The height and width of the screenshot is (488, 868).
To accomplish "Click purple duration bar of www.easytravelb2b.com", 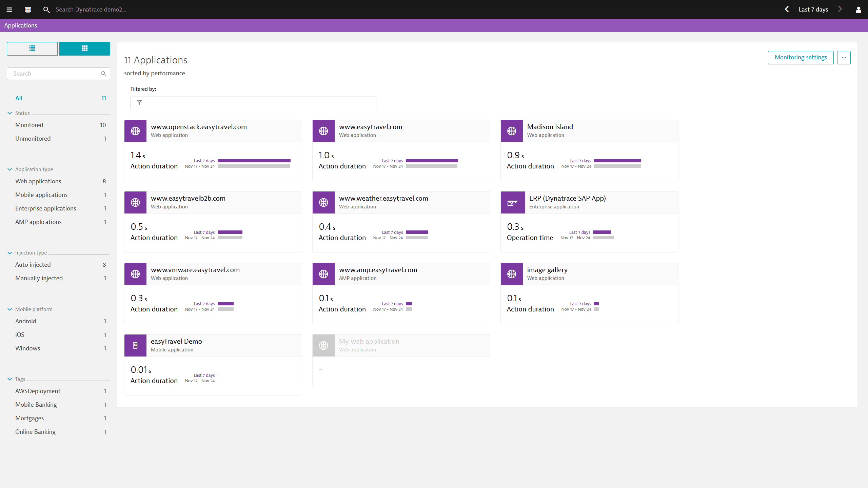I will click(230, 232).
